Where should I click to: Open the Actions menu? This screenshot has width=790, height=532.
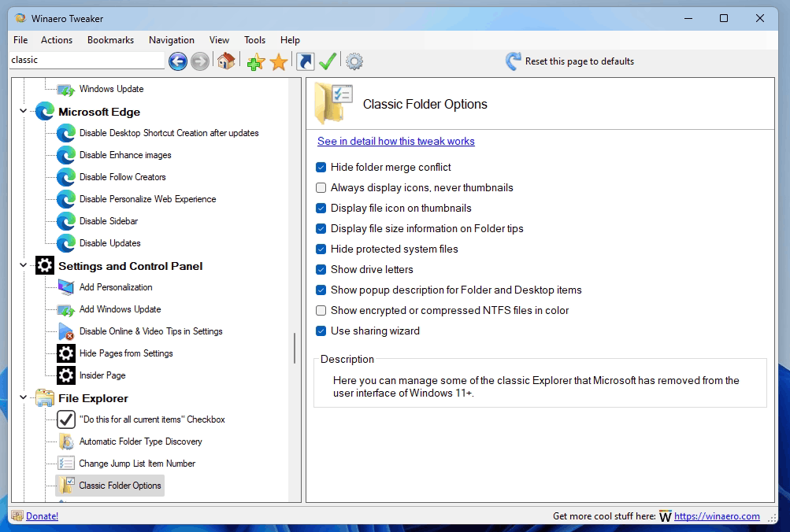[x=57, y=40]
